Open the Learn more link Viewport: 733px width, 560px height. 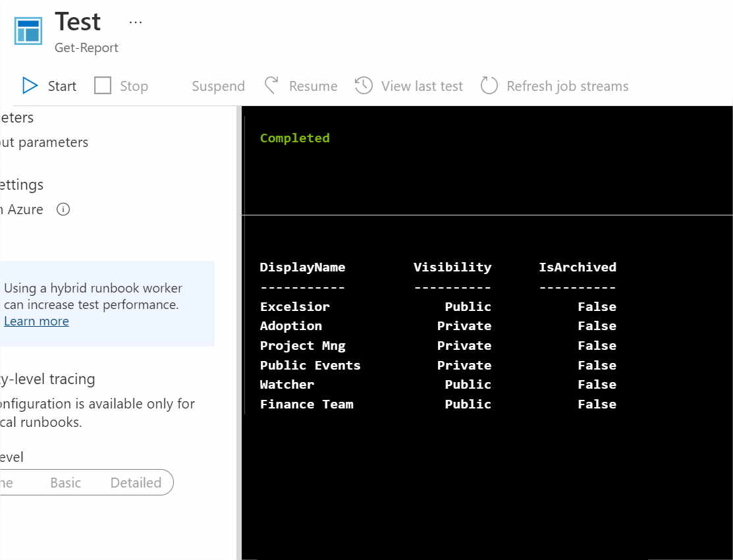tap(36, 322)
